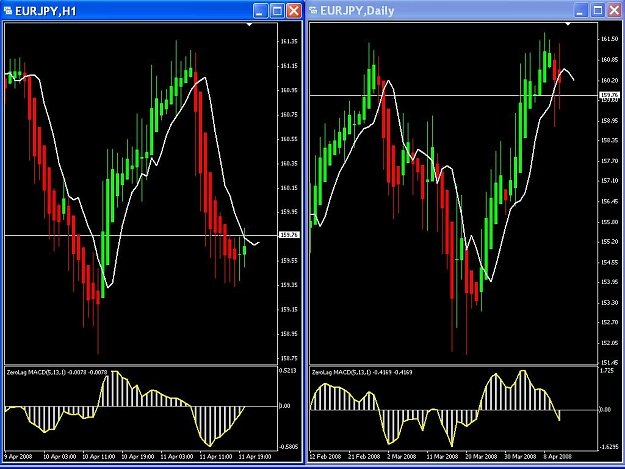This screenshot has width=625, height=469.
Task: Click the 159.15 price level on H1 scale
Action: click(289, 309)
